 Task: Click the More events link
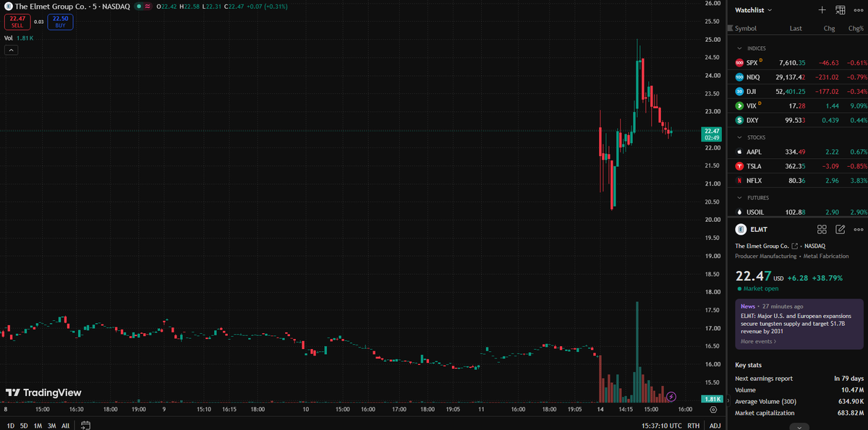pyautogui.click(x=758, y=341)
